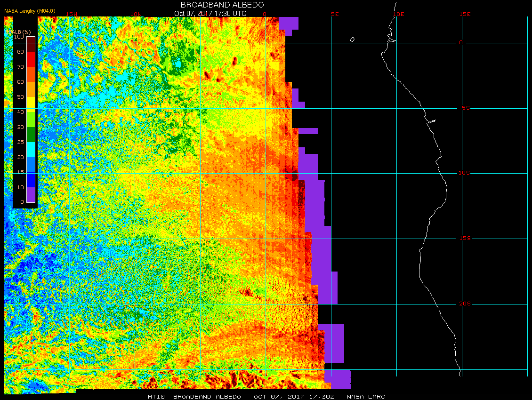The width and height of the screenshot is (532, 400).
Task: Click the dark blue legend swatch above 10
Action: [x=31, y=180]
